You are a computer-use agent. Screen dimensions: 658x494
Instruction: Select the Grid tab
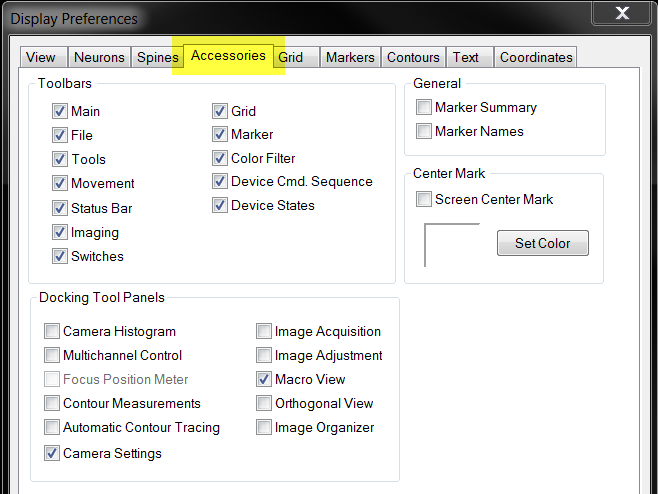tap(295, 57)
